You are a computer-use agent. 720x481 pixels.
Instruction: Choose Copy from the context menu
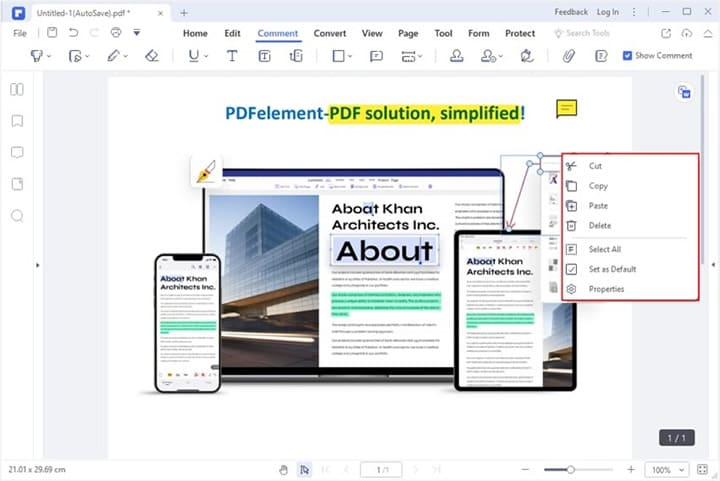pyautogui.click(x=630, y=186)
